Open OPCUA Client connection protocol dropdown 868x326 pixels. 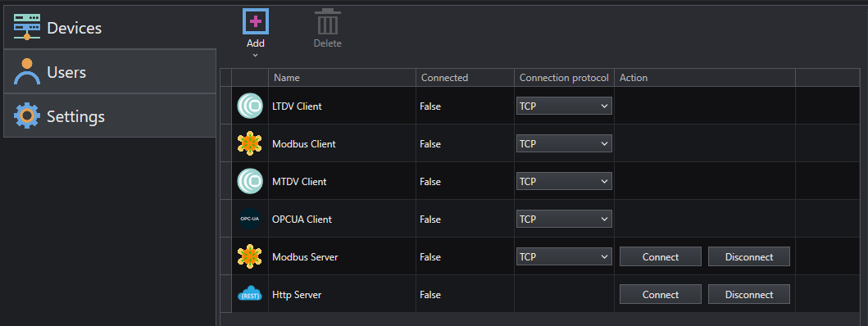[x=564, y=219]
